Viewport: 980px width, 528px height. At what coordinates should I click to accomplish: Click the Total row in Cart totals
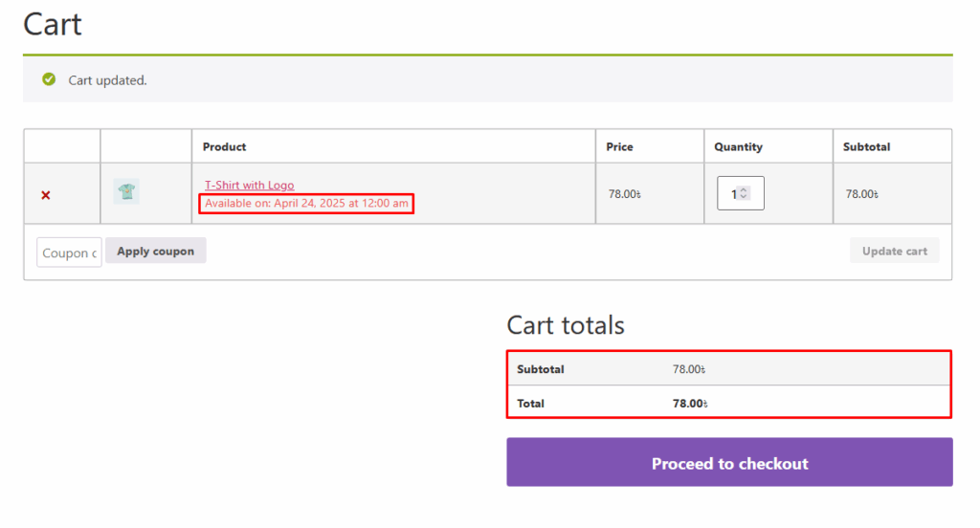click(729, 403)
